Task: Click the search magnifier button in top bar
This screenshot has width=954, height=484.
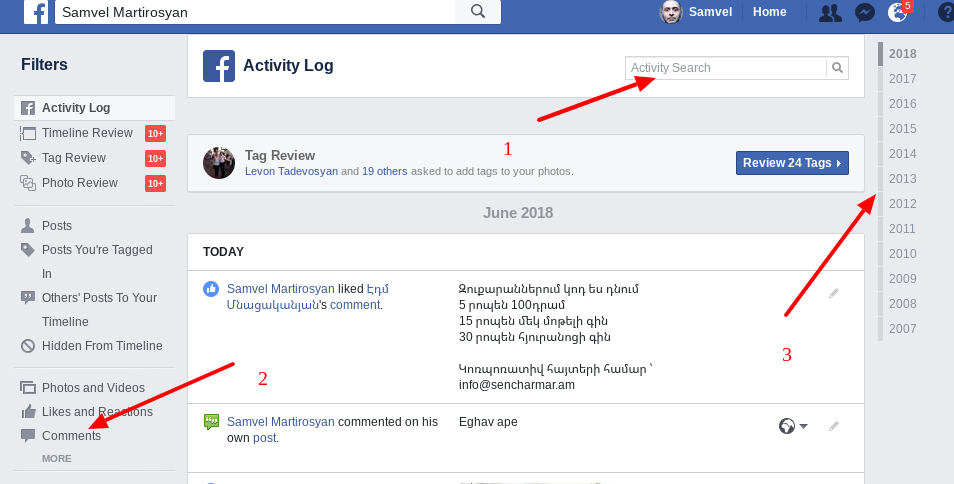Action: pyautogui.click(x=478, y=12)
